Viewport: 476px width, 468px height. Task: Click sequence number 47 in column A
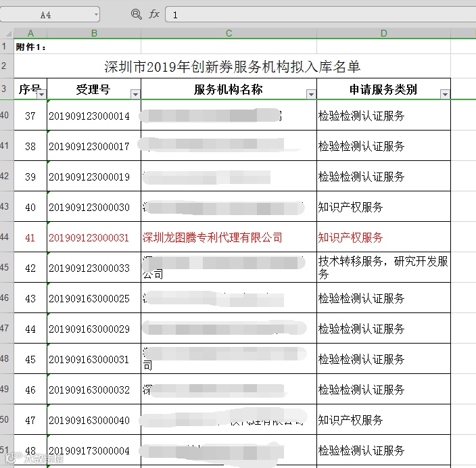(30, 420)
